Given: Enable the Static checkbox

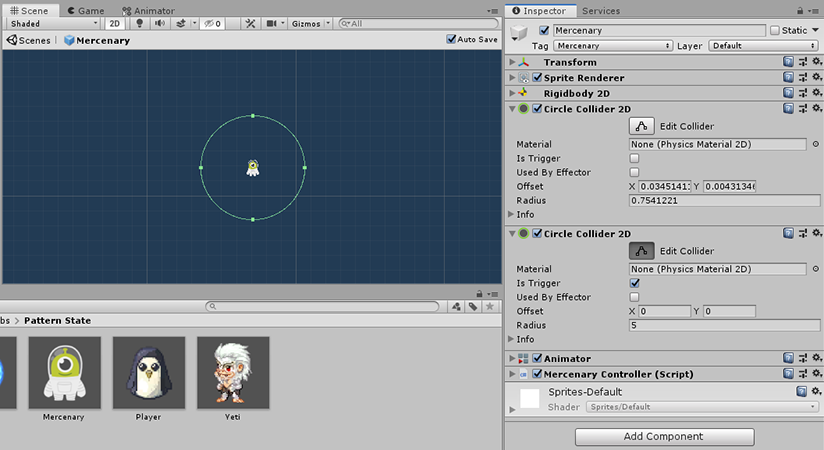Looking at the screenshot, I should pos(775,31).
